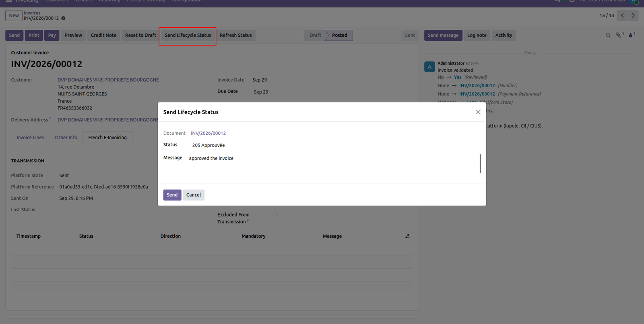Viewport: 644px width, 324px height.
Task: Click the Refresh Status button
Action: pyautogui.click(x=236, y=35)
